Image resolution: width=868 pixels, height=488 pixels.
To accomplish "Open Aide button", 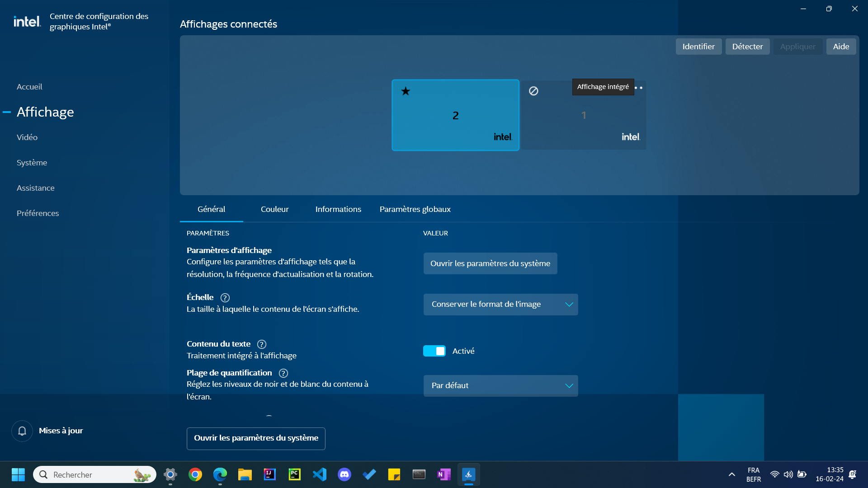I will click(841, 47).
